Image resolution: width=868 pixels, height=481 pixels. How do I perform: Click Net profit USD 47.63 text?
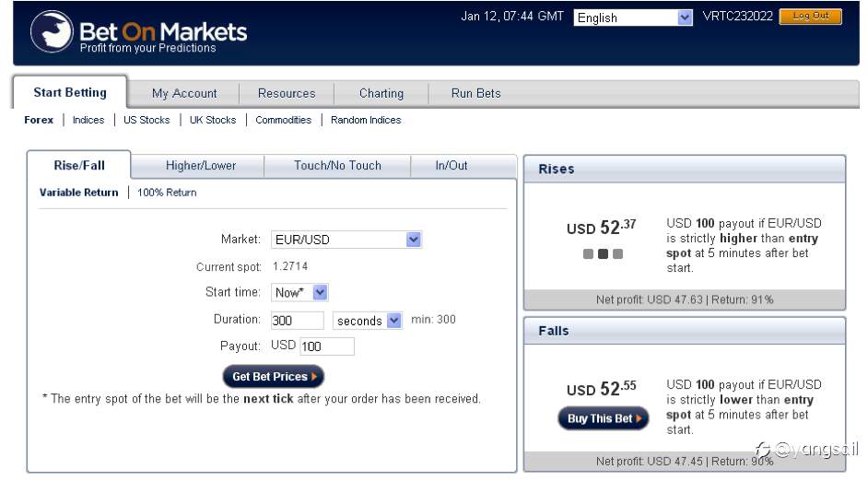click(x=649, y=299)
